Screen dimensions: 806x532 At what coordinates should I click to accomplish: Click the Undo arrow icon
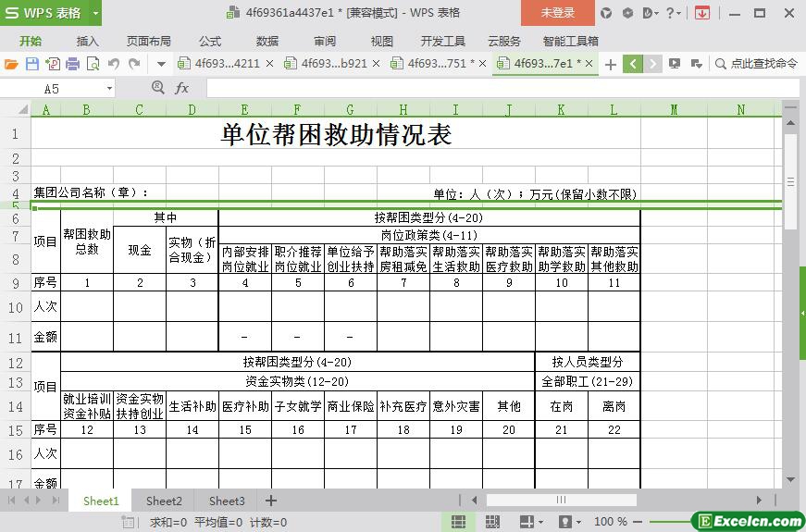coord(114,64)
